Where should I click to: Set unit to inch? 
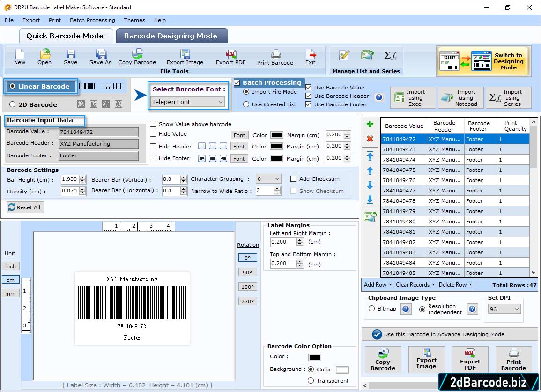pos(10,266)
